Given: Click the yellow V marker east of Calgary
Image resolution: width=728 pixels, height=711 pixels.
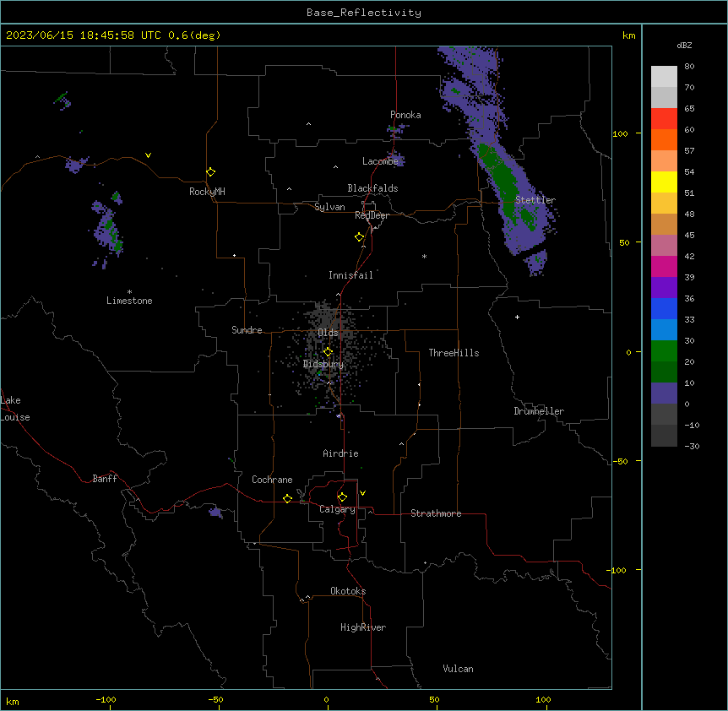Looking at the screenshot, I should coord(362,493).
